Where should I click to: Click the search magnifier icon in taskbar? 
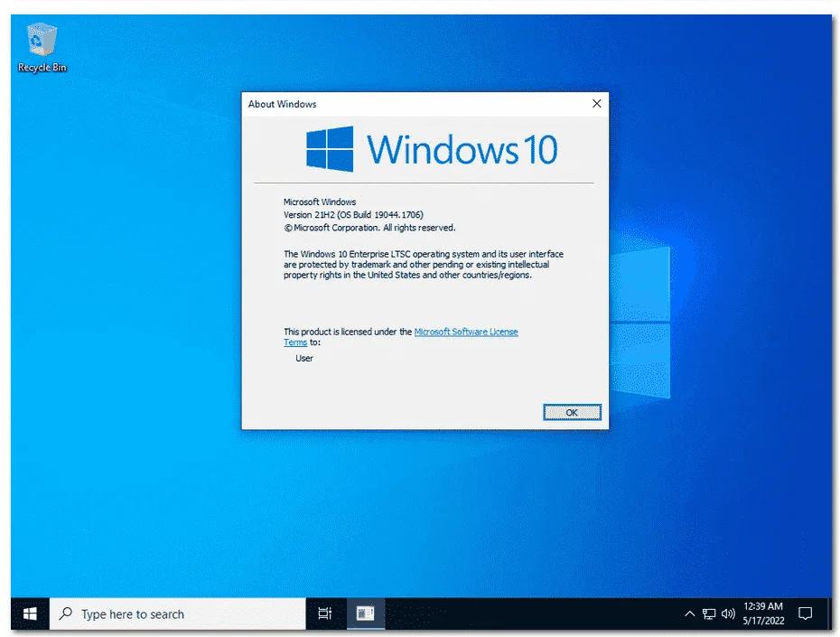(x=66, y=614)
